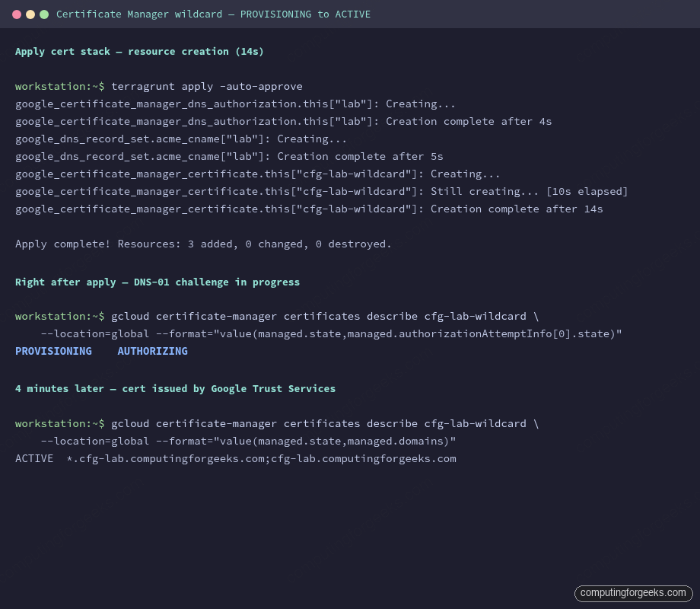Click the green fullscreen traffic light
Image resolution: width=700 pixels, height=609 pixels.
pyautogui.click(x=44, y=14)
